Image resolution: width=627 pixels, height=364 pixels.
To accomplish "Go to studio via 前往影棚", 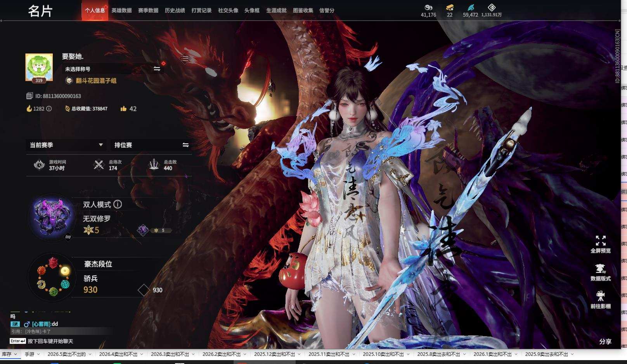I will point(601,300).
